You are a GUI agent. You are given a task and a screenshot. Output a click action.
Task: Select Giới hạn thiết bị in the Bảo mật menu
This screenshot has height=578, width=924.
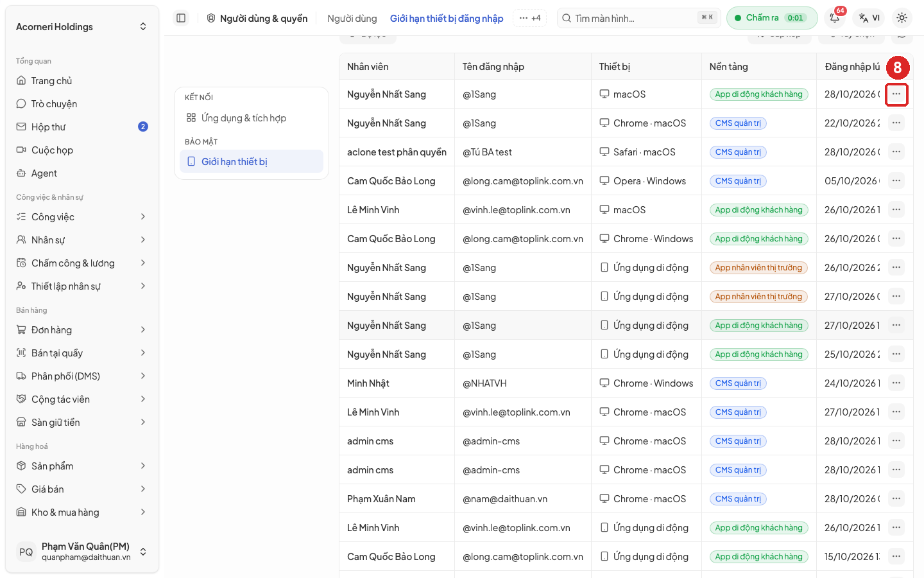point(252,162)
